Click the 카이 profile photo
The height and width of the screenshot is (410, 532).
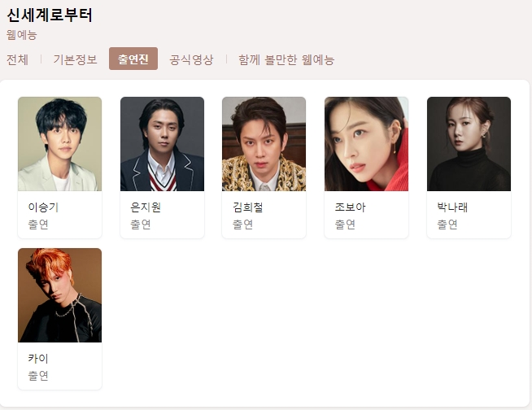(59, 295)
